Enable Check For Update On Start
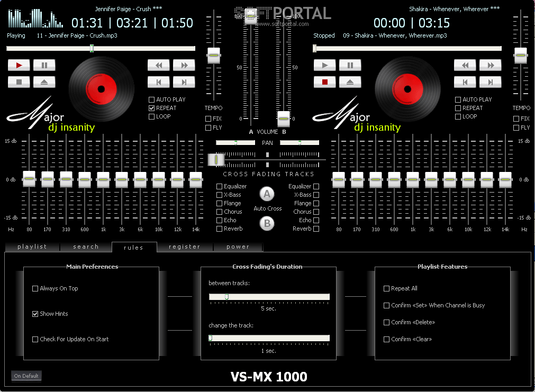This screenshot has width=535, height=392. 35,340
